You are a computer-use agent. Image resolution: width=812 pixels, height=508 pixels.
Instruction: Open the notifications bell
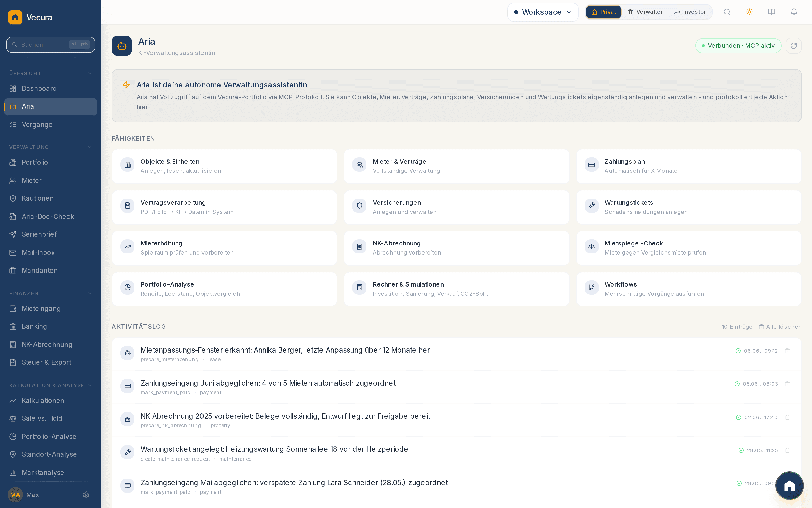click(x=794, y=12)
